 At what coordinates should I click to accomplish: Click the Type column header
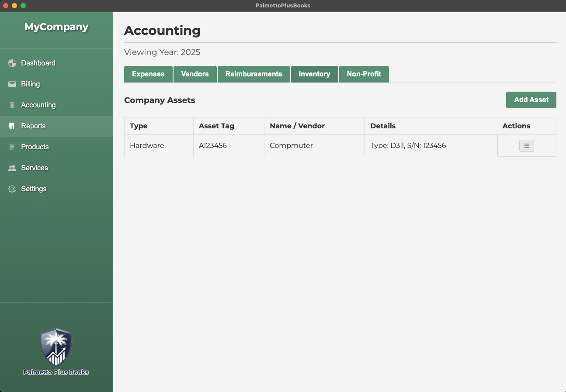tap(139, 126)
